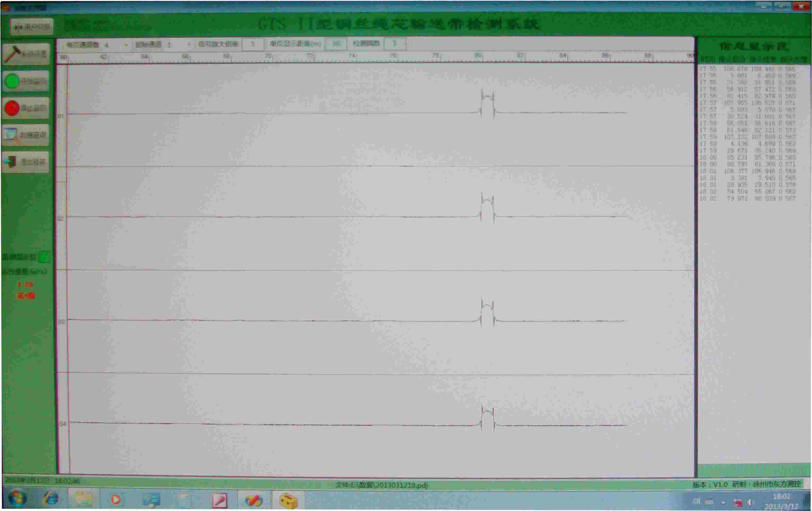Expand the start channel dropdown showing 1
Image resolution: width=812 pixels, height=511 pixels.
[x=189, y=45]
